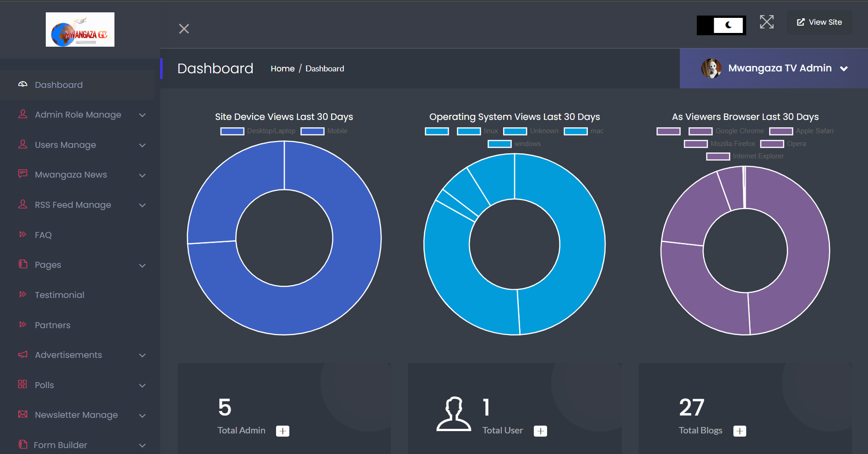The image size is (868, 454).
Task: Expand the Admin Role Manage chevron
Action: pos(142,115)
